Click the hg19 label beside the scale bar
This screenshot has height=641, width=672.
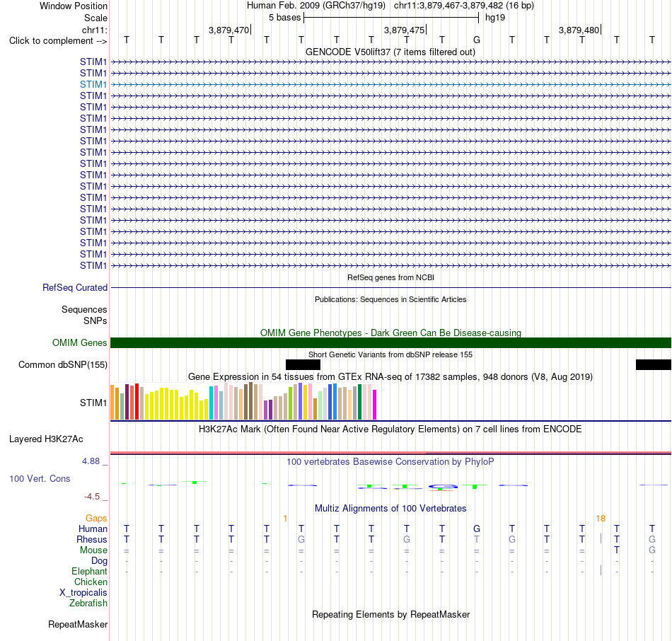pyautogui.click(x=495, y=18)
